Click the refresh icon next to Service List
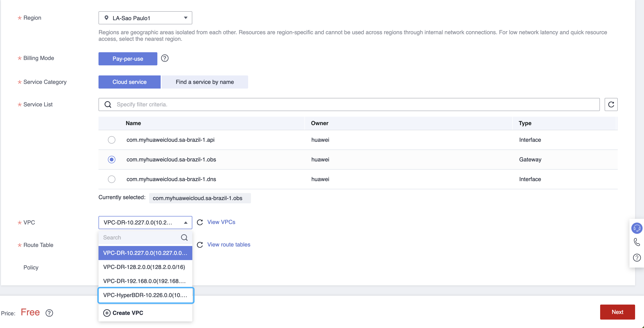This screenshot has width=644, height=328. 611,104
